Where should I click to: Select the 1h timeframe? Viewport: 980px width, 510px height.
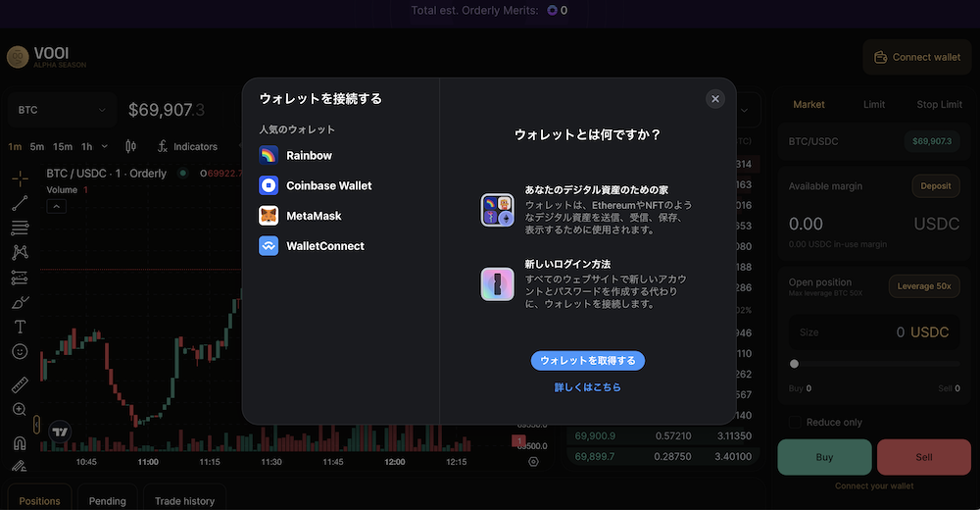point(87,146)
